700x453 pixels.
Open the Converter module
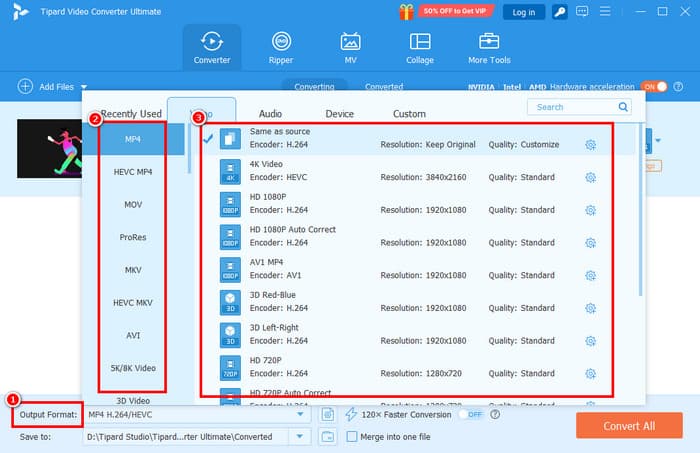coord(212,48)
